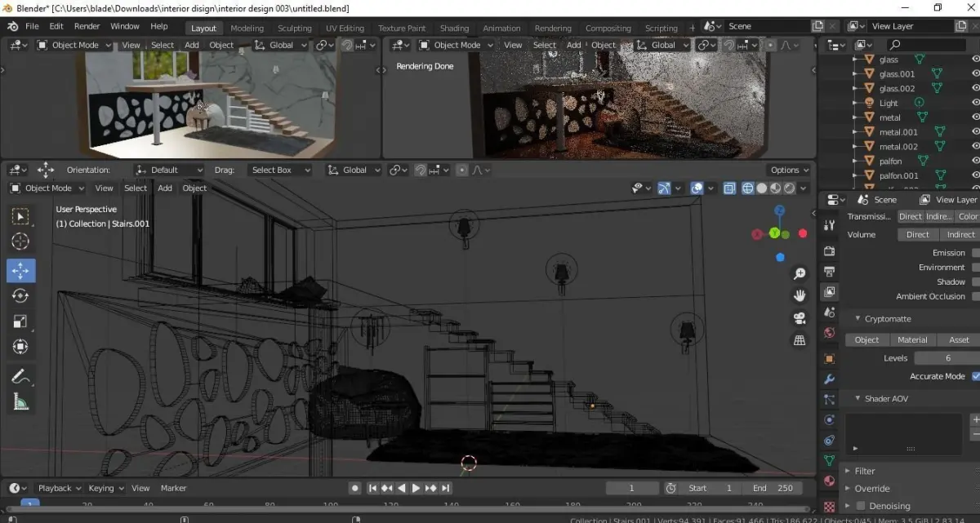The image size is (980, 523).
Task: Open the Drag Select Box dropdown
Action: (279, 170)
